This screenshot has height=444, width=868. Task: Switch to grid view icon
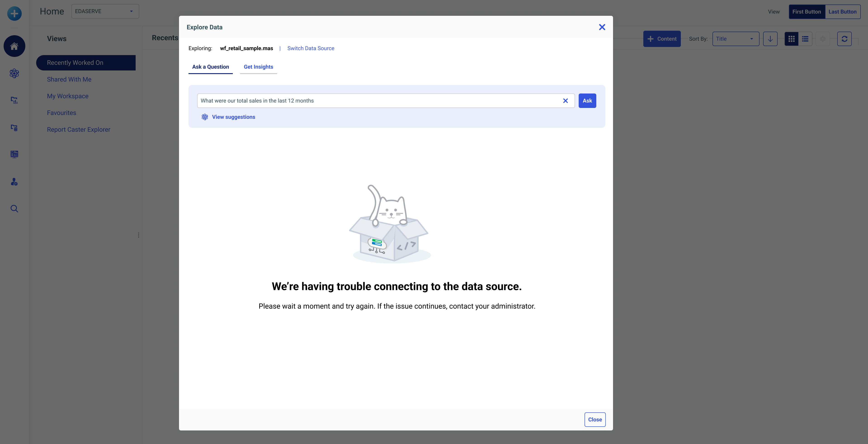792,39
